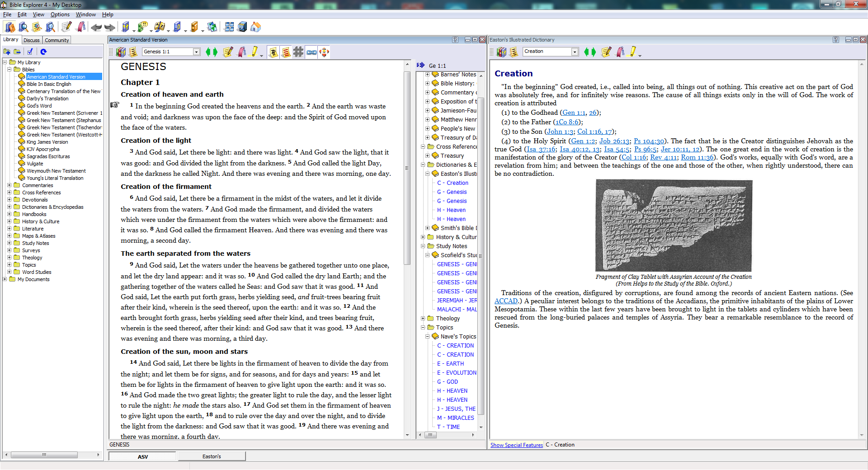868x470 pixels.
Task: Click the clay tablet image in Easton's article
Action: coord(674,226)
